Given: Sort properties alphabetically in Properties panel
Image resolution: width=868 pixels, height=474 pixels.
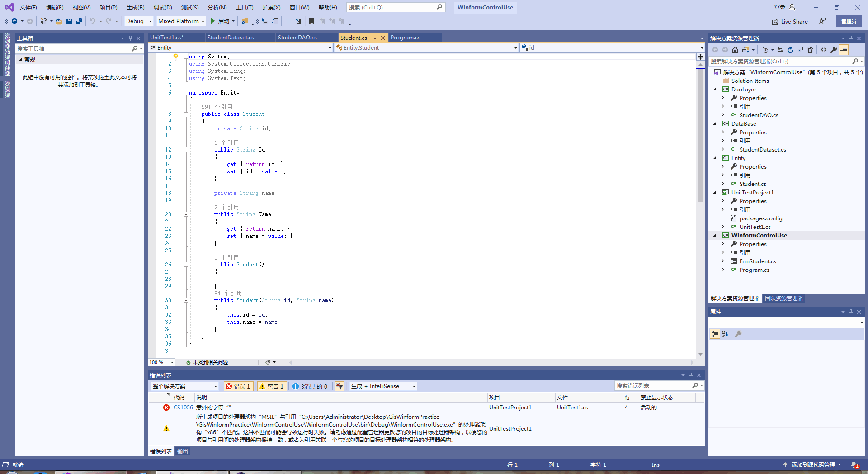Looking at the screenshot, I should (x=725, y=334).
